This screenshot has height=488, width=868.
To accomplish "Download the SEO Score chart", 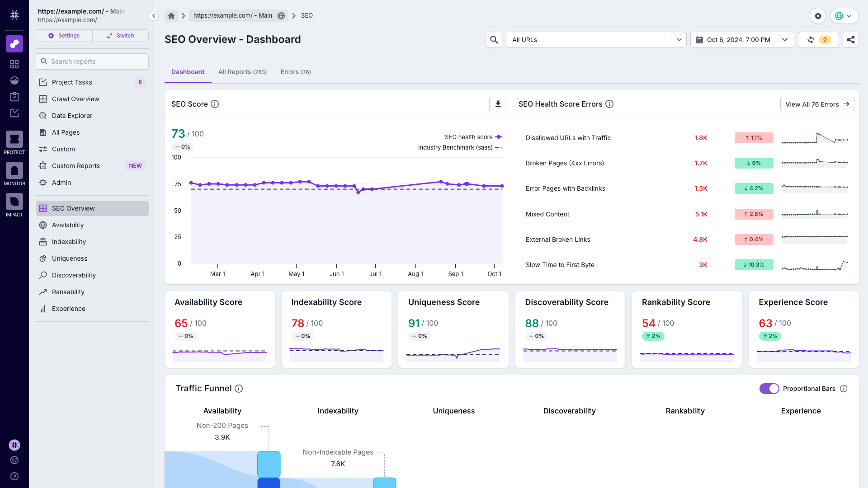I will coord(498,104).
